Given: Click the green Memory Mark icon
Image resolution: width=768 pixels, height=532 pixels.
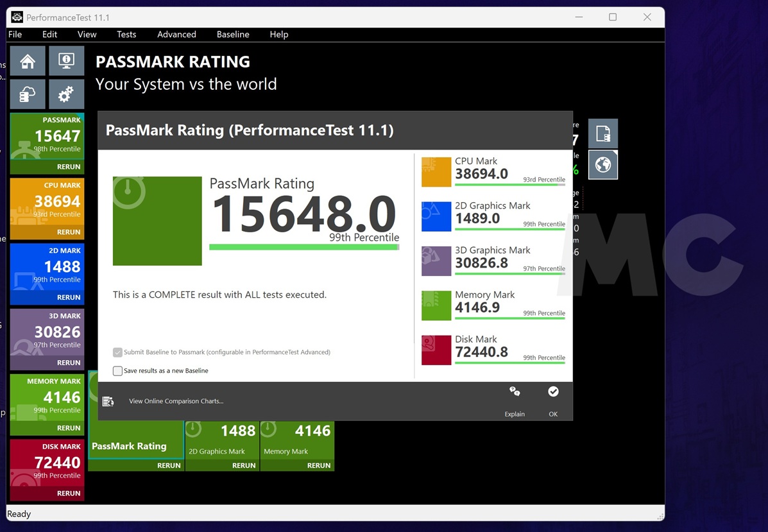Looking at the screenshot, I should point(436,305).
